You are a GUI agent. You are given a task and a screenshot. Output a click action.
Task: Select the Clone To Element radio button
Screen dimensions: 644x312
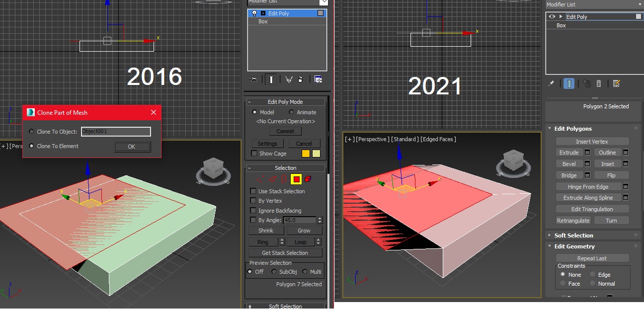click(32, 146)
